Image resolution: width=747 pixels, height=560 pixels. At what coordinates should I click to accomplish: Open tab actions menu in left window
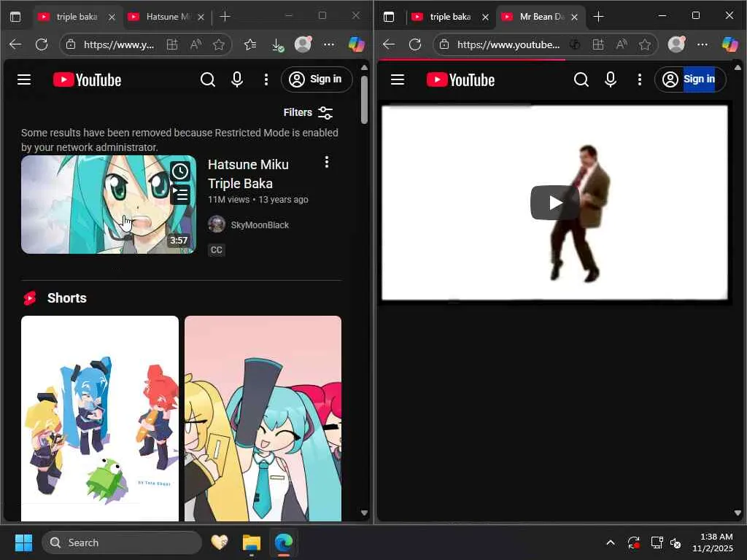pyautogui.click(x=15, y=17)
